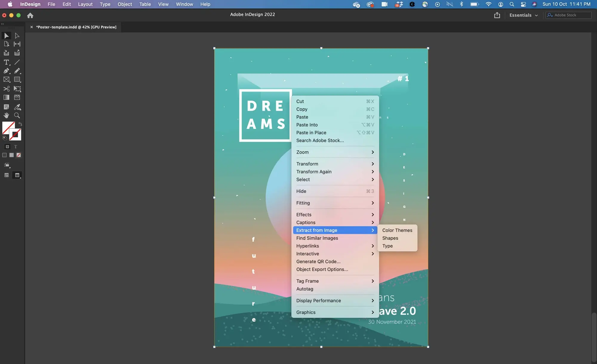Switch to Preview screen mode
The width and height of the screenshot is (597, 364).
pos(17,175)
